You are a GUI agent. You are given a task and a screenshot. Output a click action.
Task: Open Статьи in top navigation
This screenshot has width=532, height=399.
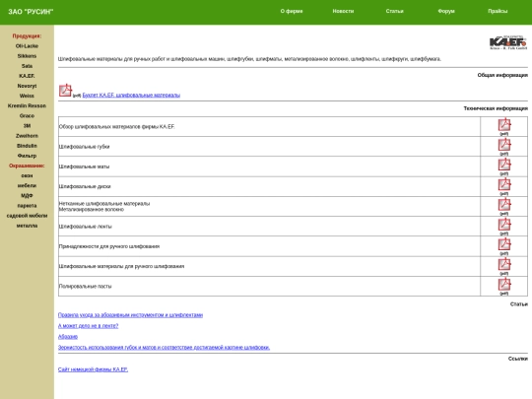click(x=395, y=11)
